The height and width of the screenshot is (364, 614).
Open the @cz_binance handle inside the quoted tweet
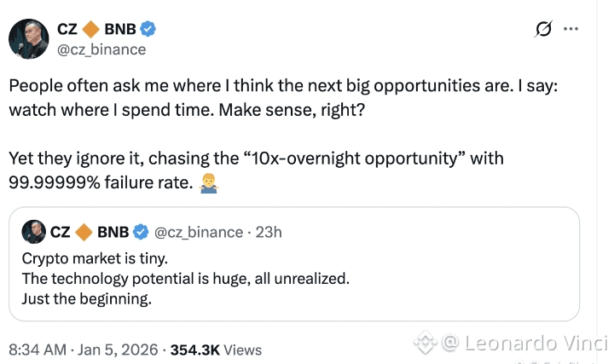(x=200, y=232)
